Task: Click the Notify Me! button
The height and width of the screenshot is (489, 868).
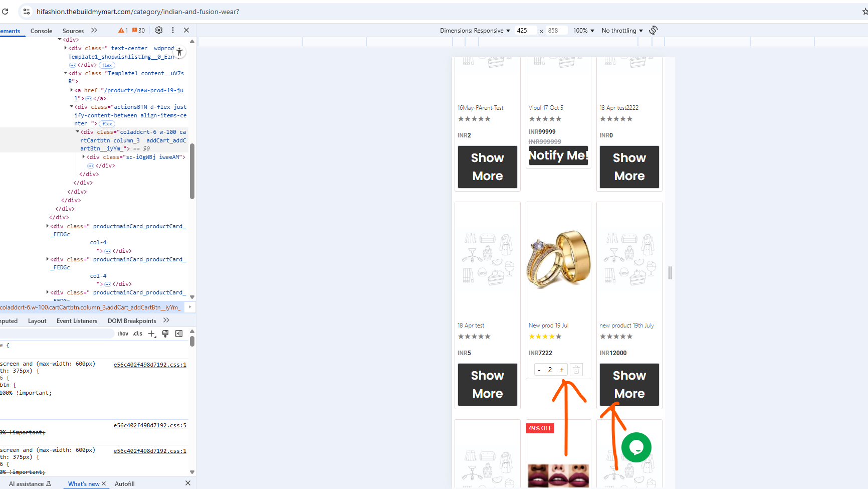Action: [x=558, y=156]
